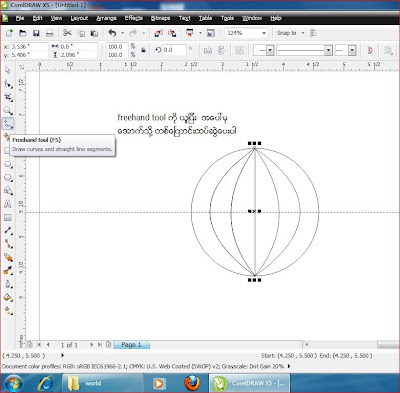Image resolution: width=400 pixels, height=393 pixels.
Task: Open the Effects menu
Action: [134, 18]
